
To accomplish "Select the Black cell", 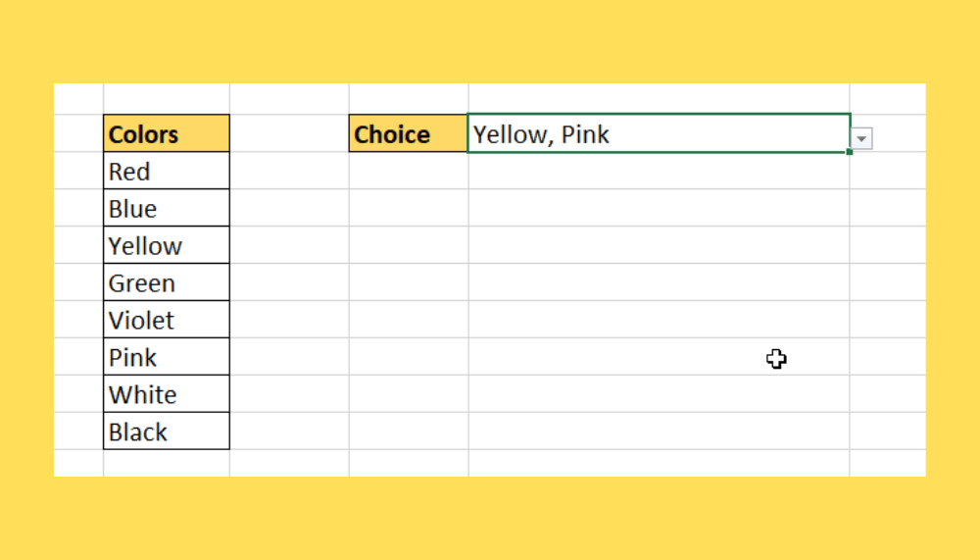I will (x=167, y=431).
